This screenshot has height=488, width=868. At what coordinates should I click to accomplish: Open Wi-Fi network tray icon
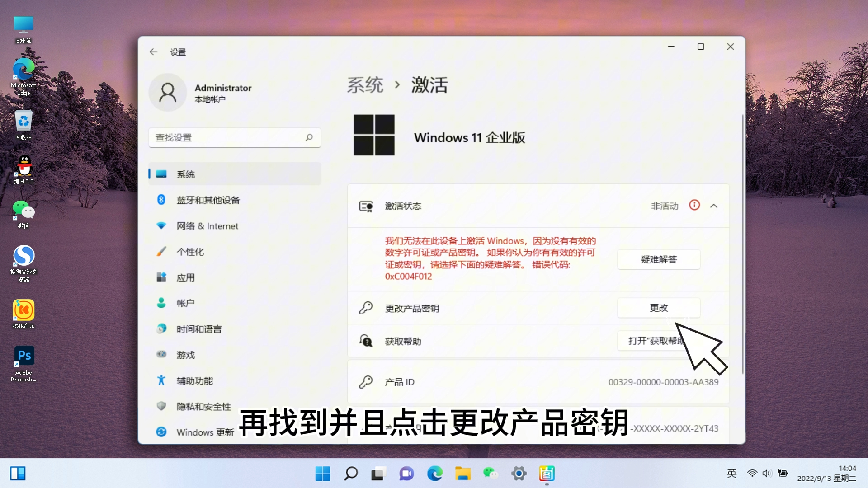click(752, 474)
